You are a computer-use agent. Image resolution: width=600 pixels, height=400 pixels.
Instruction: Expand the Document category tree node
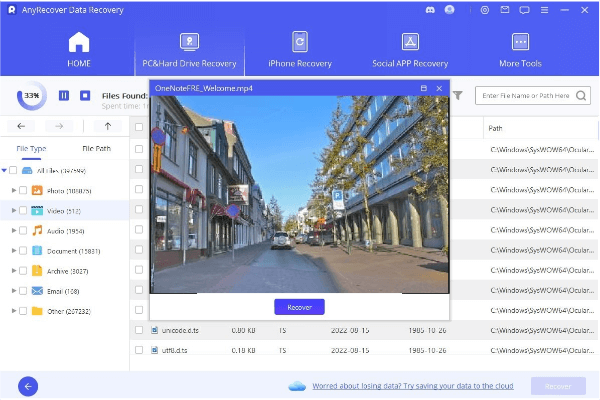(14, 251)
